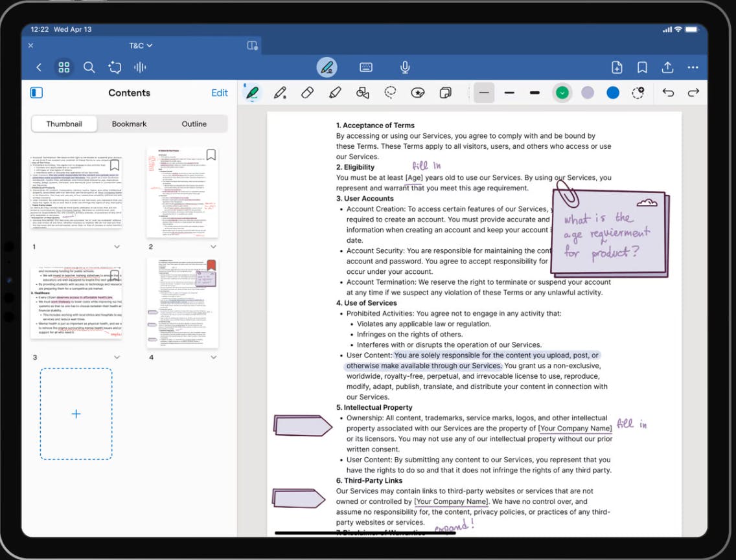Add a new page with the page-plus icon
This screenshot has width=736, height=560.
tap(617, 67)
